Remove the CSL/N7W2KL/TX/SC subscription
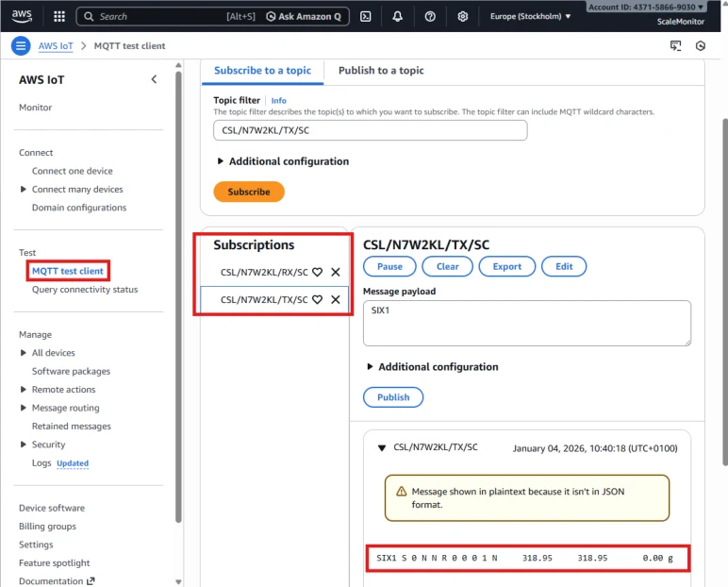Image resolution: width=728 pixels, height=587 pixels. coord(335,299)
